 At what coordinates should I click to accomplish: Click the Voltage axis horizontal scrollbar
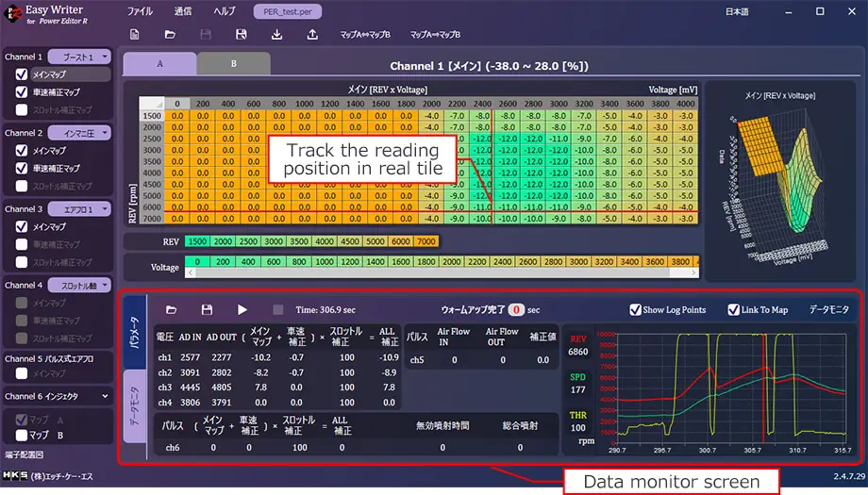[x=432, y=272]
